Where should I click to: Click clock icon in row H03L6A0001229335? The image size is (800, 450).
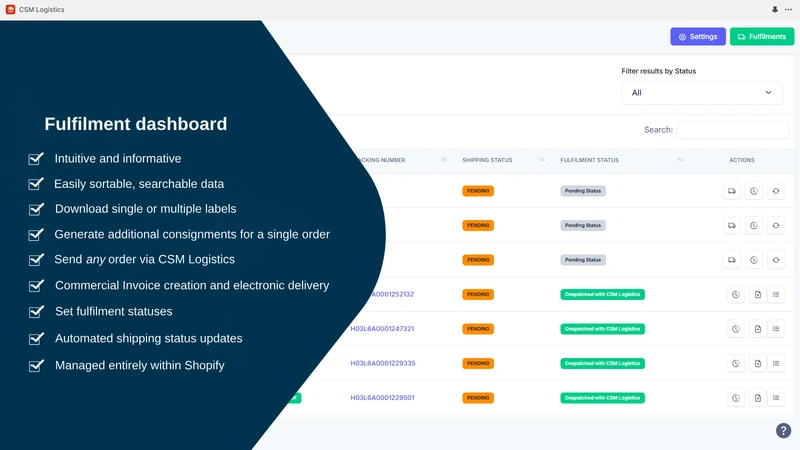click(x=736, y=363)
